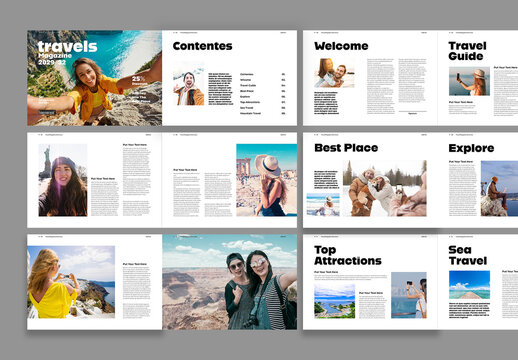518x360 pixels.
Task: Select the 'Magazine' subtitle on the cover
Action: click(x=55, y=55)
